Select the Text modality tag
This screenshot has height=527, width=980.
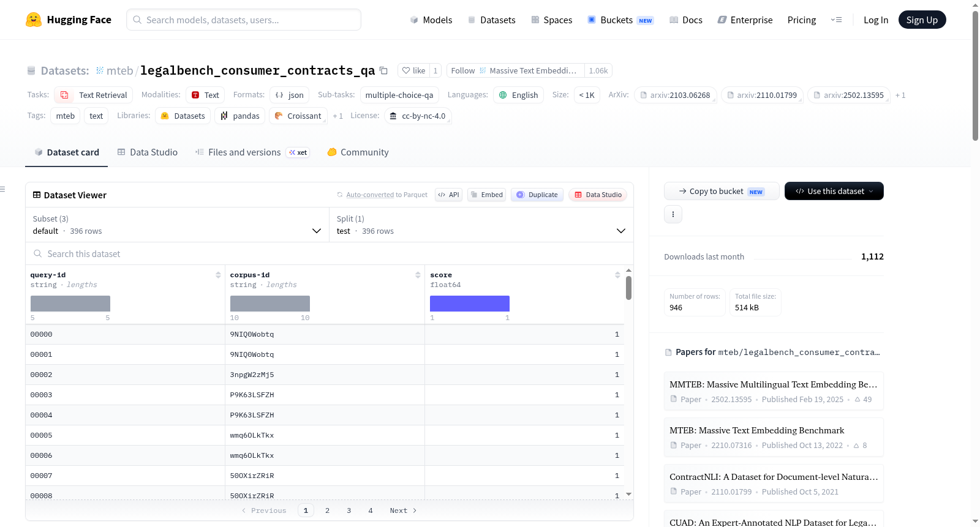pyautogui.click(x=205, y=95)
